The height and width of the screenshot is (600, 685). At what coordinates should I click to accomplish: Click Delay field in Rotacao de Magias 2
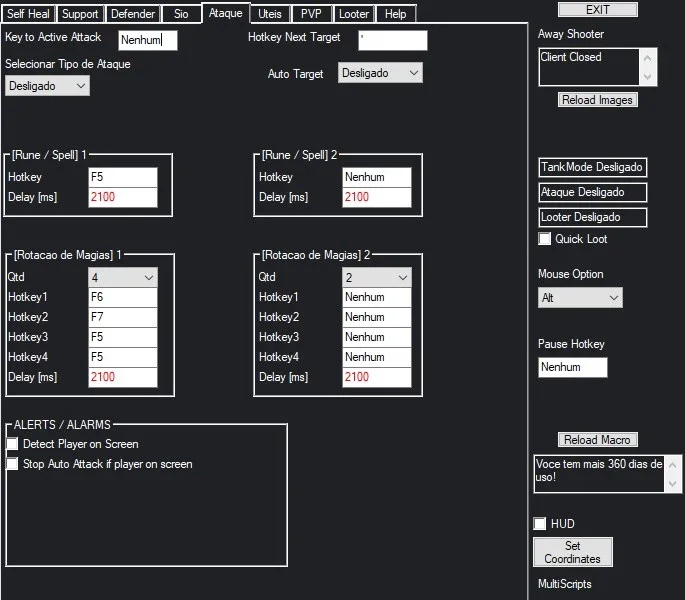click(377, 377)
